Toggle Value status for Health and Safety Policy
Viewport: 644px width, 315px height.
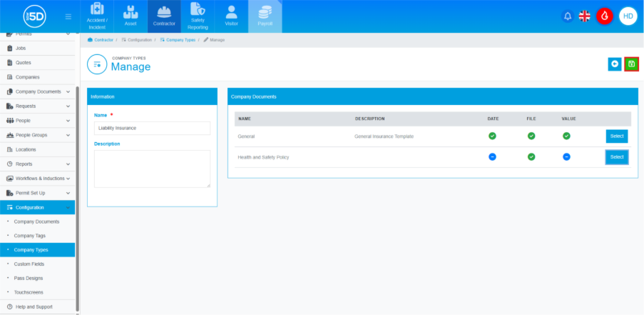[x=566, y=156]
